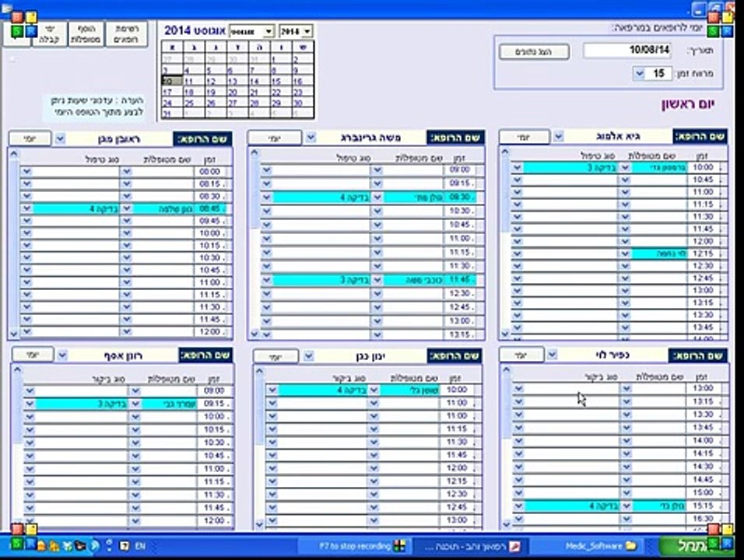Open treatment dropdown in משה גרינברג's 10:45 row
The image size is (744, 560).
coord(267,225)
